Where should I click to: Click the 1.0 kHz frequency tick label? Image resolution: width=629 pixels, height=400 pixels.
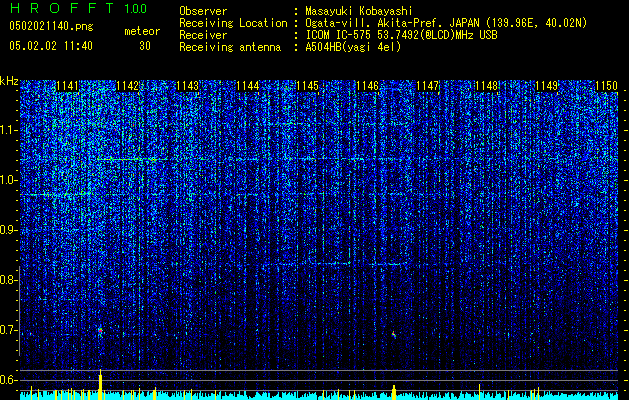tap(9, 180)
